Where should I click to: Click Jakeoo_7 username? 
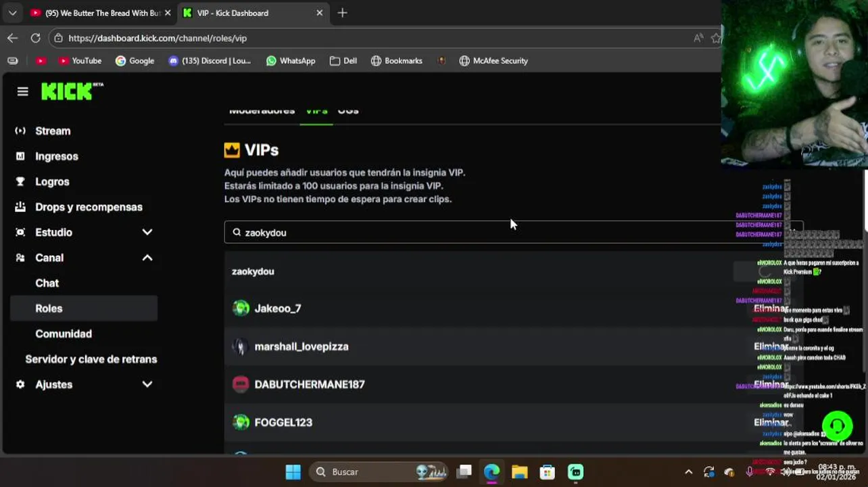[278, 308]
